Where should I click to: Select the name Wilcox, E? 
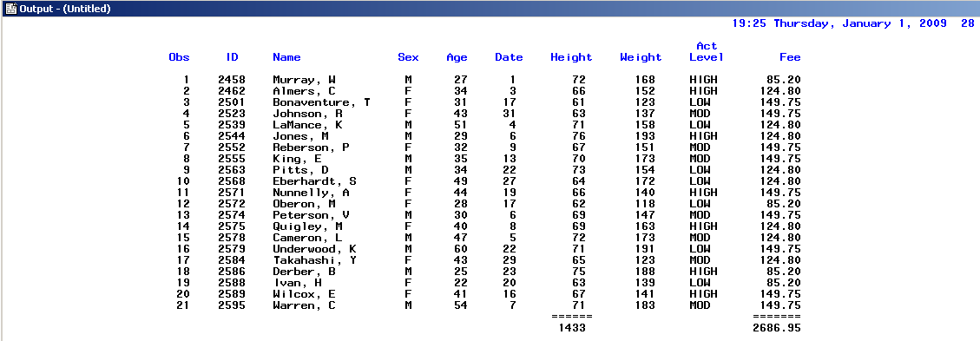(305, 293)
